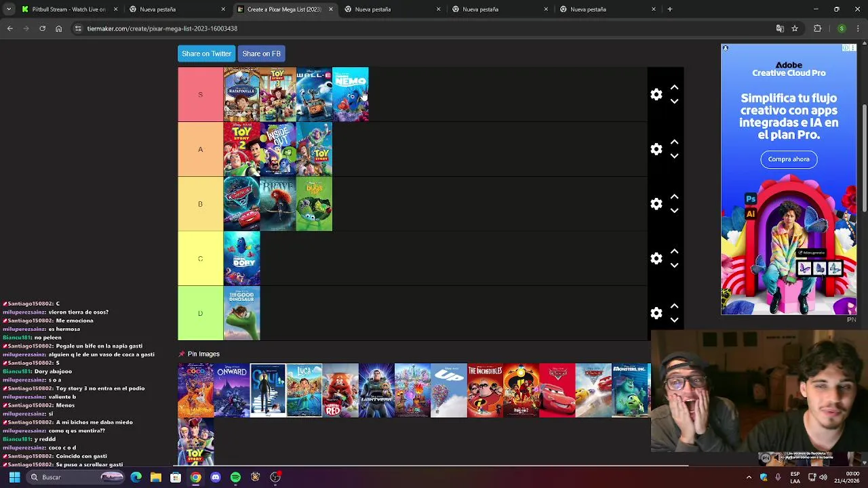This screenshot has height=488, width=868.
Task: Click the orange A tier label
Action: (200, 149)
